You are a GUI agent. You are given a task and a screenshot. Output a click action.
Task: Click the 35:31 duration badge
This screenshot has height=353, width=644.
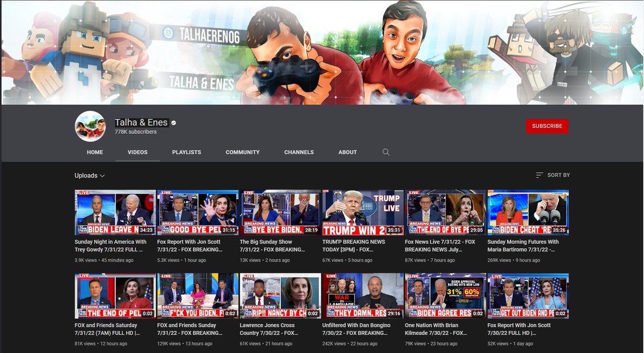coord(394,230)
